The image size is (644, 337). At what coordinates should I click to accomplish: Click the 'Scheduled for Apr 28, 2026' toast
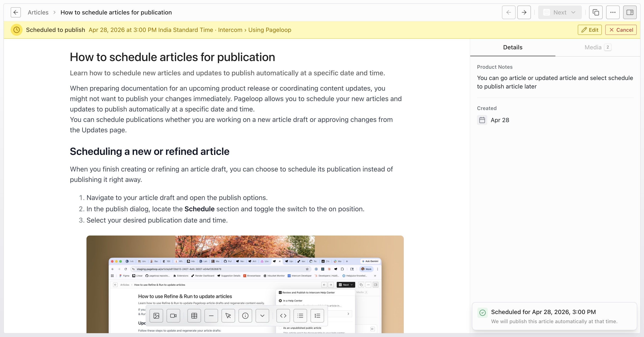coord(554,316)
